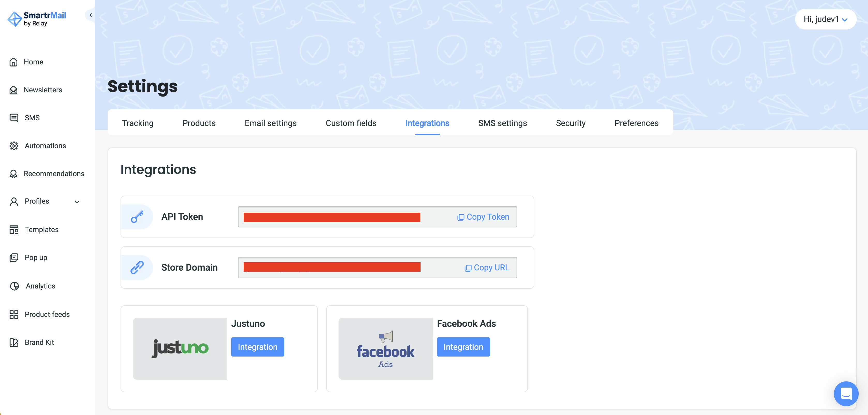The image size is (868, 415).
Task: Click the Analytics pie chart icon
Action: (14, 286)
